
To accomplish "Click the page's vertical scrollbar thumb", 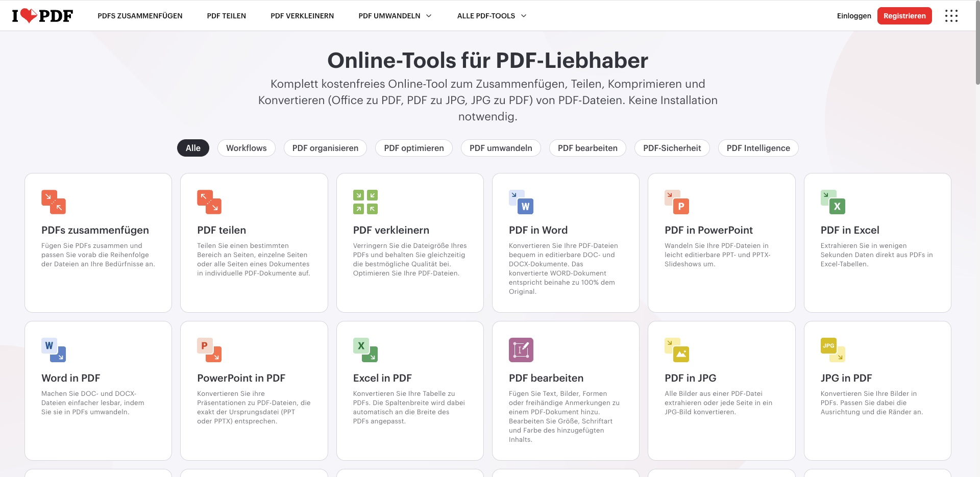I will tap(977, 43).
